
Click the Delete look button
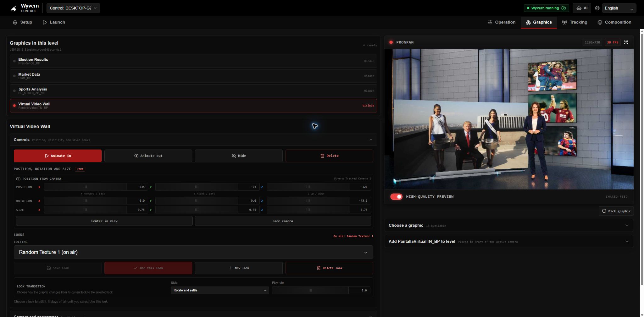[x=329, y=268]
